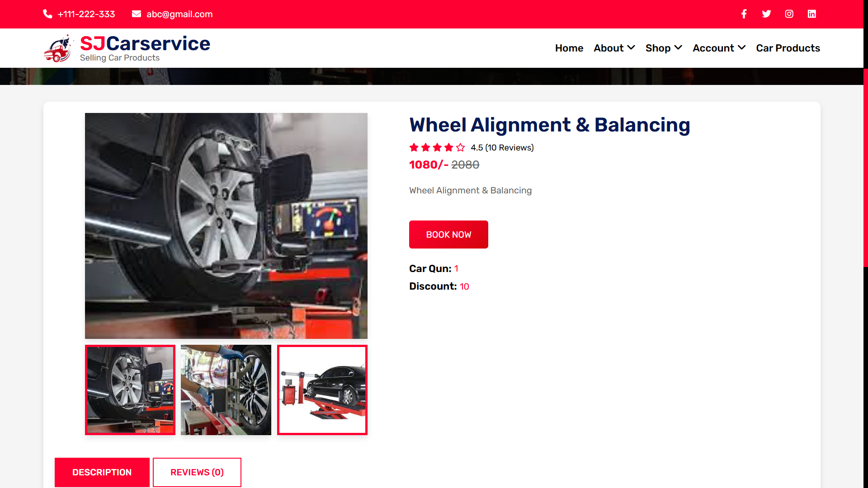Select the third thumbnail with black car on lift

coord(322,390)
